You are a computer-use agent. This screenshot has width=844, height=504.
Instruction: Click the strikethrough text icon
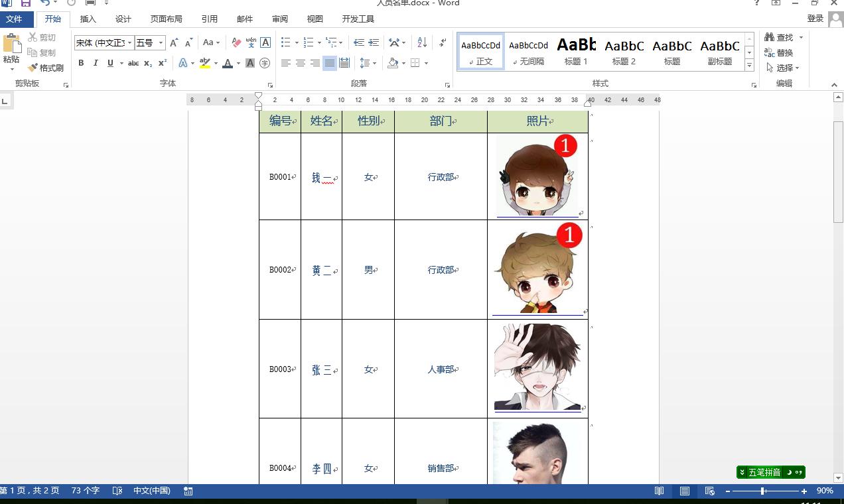(x=133, y=63)
